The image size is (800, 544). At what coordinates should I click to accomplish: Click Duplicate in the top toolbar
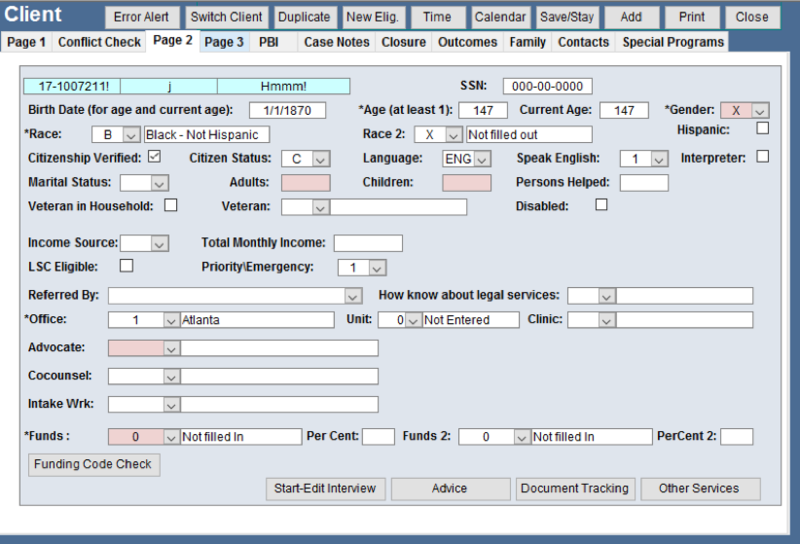(303, 17)
